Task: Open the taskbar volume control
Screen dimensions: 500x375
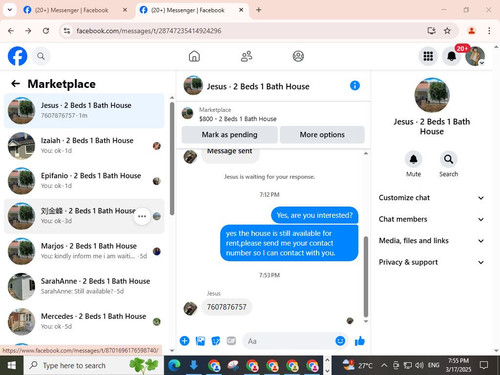Action: (x=419, y=365)
